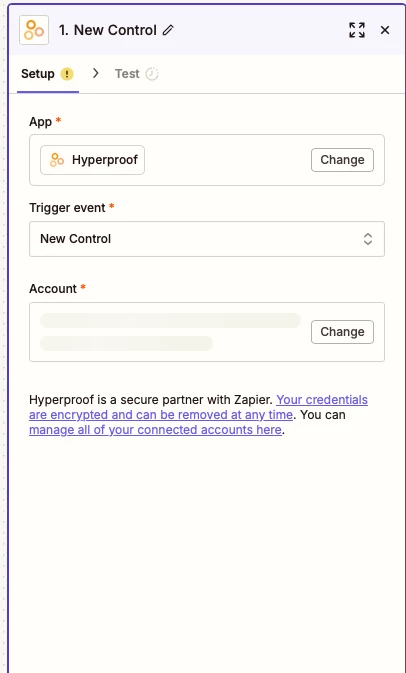Click the pencil icon to rename the step
This screenshot has width=406, height=673.
pyautogui.click(x=168, y=30)
